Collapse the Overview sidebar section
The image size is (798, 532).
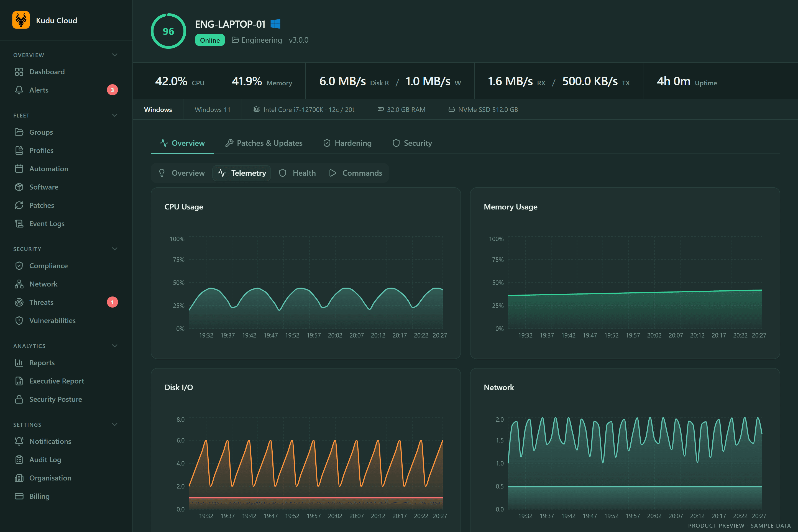point(115,55)
